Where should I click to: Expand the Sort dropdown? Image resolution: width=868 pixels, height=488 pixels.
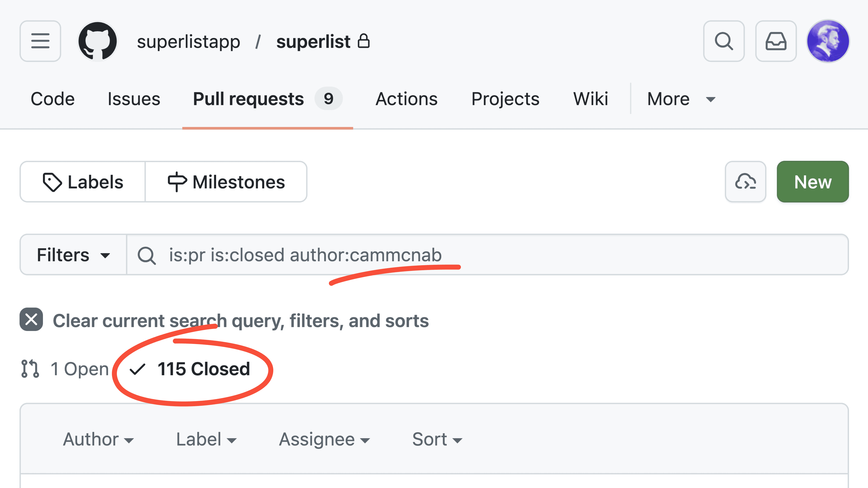[x=437, y=439]
